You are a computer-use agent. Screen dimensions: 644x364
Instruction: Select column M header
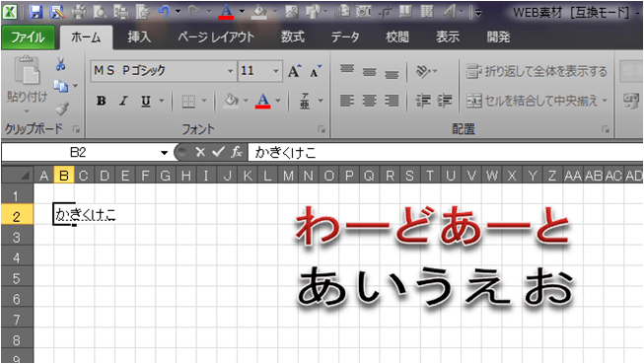(x=288, y=176)
